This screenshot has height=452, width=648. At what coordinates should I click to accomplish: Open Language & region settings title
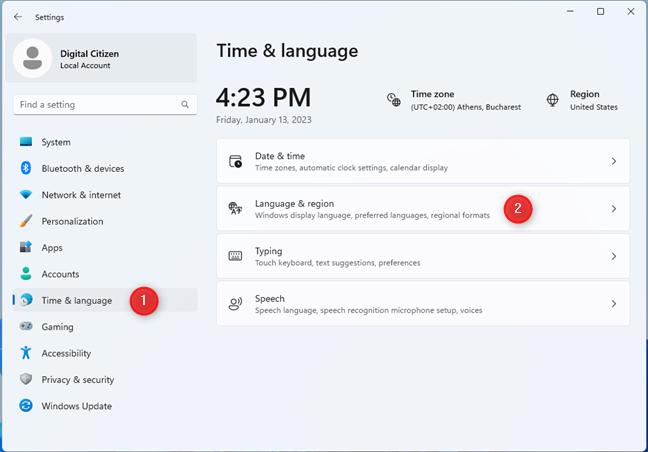point(294,204)
